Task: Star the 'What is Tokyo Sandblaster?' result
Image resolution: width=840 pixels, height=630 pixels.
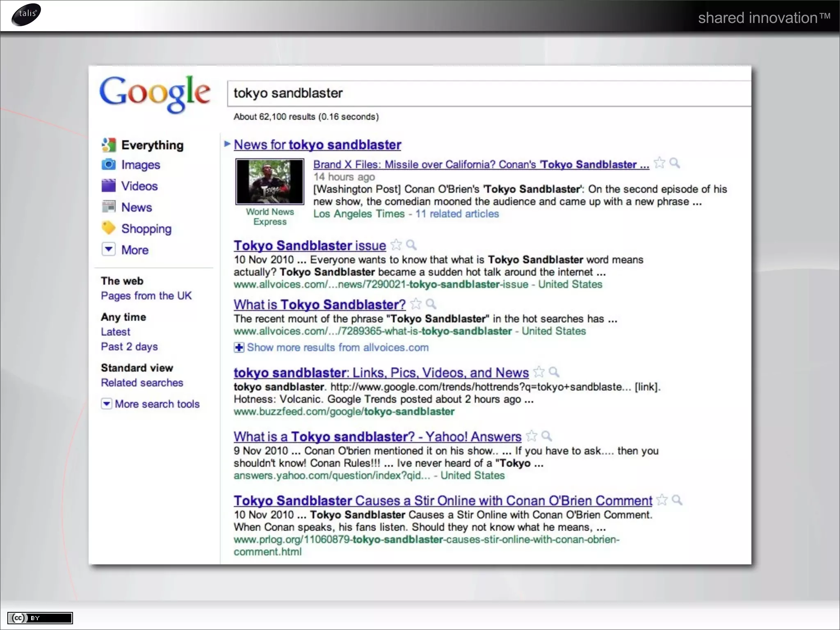Action: click(x=416, y=304)
